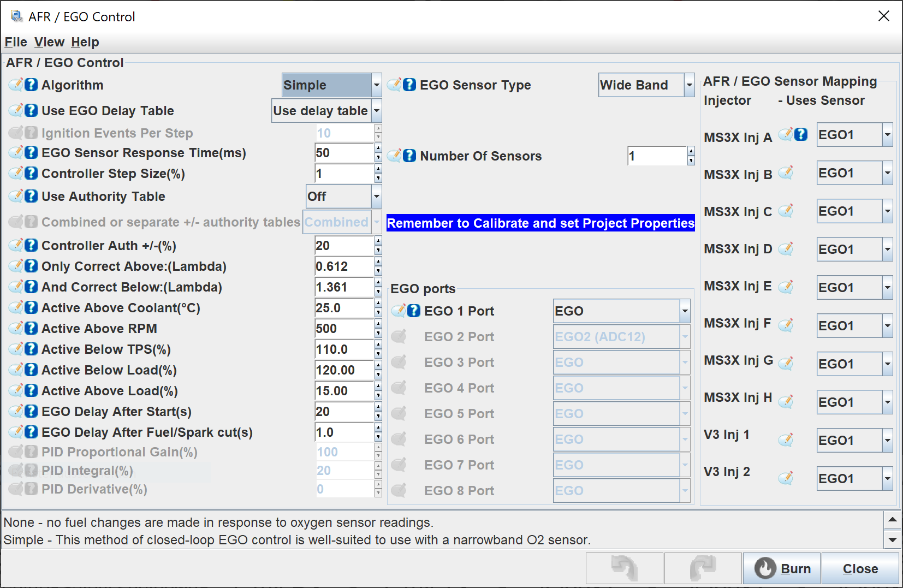Increase the Number Of Sensors spinner
Screen dimensions: 903x588
pos(691,152)
